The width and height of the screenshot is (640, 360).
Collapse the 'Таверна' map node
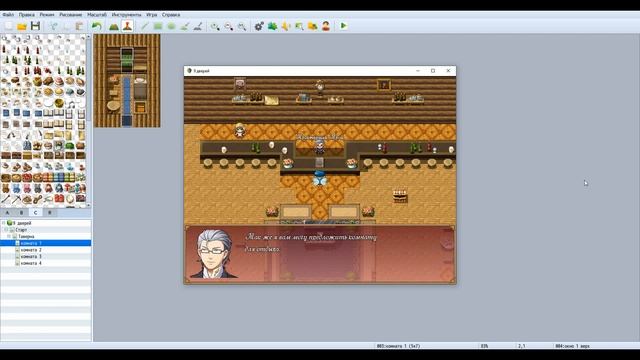9,236
